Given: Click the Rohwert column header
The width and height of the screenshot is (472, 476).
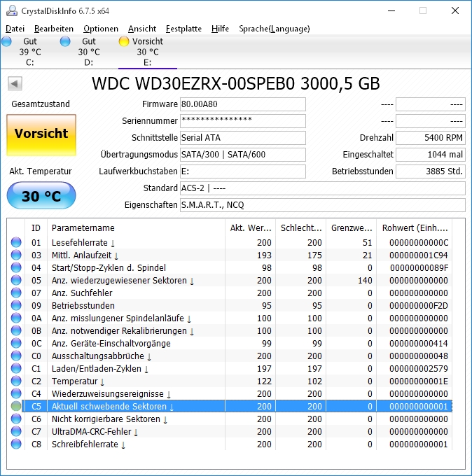Looking at the screenshot, I should coord(415,228).
